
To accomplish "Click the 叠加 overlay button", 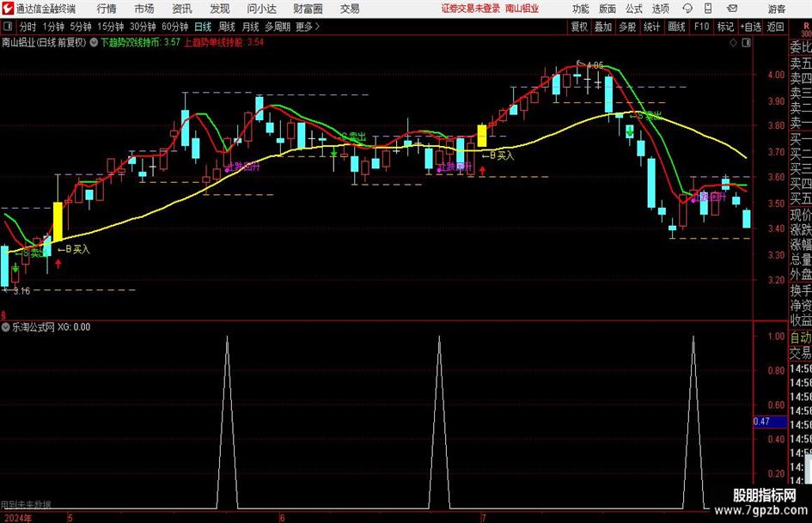I will (603, 27).
